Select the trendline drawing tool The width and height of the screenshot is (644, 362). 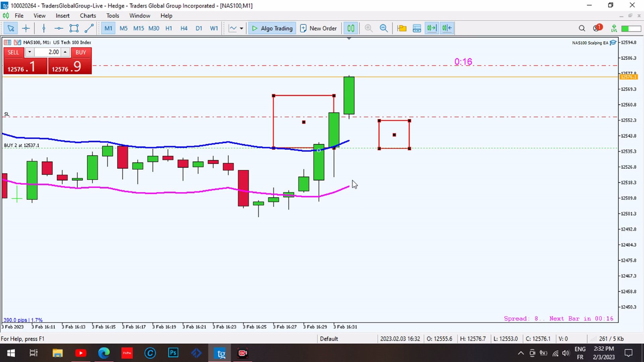point(89,28)
